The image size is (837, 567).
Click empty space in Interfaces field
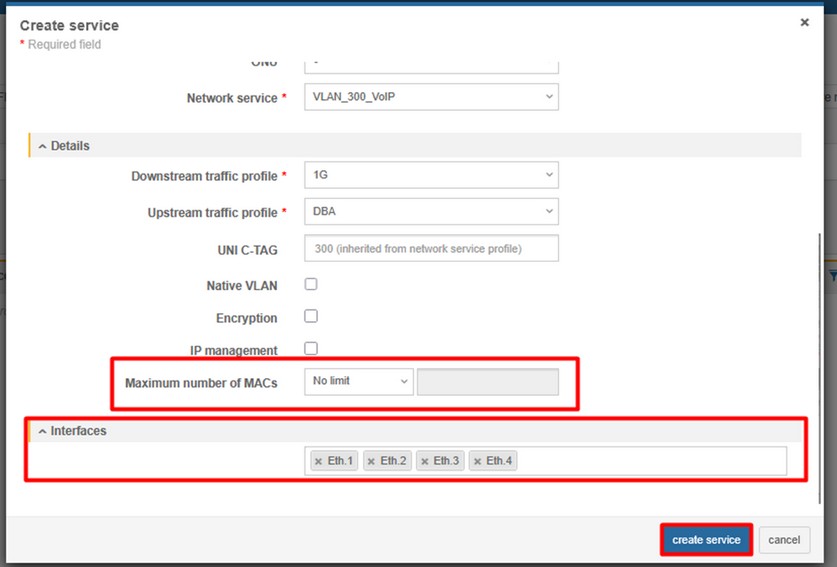650,461
